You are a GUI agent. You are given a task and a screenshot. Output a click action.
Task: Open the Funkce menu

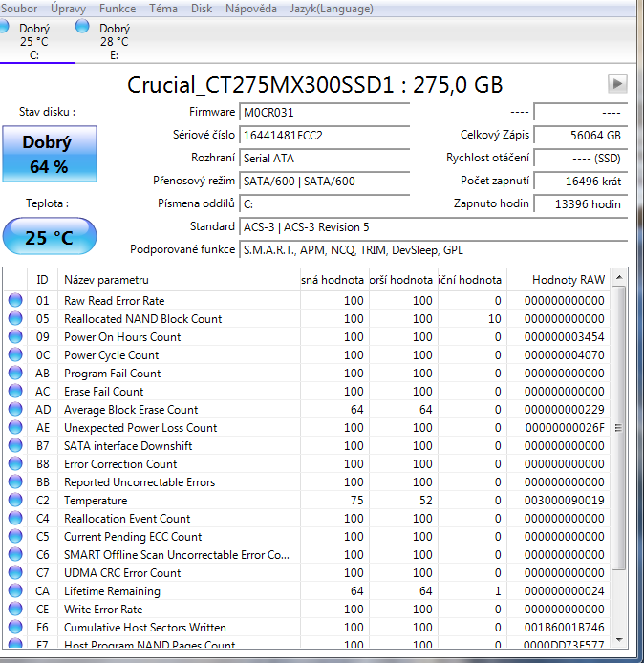click(x=118, y=9)
